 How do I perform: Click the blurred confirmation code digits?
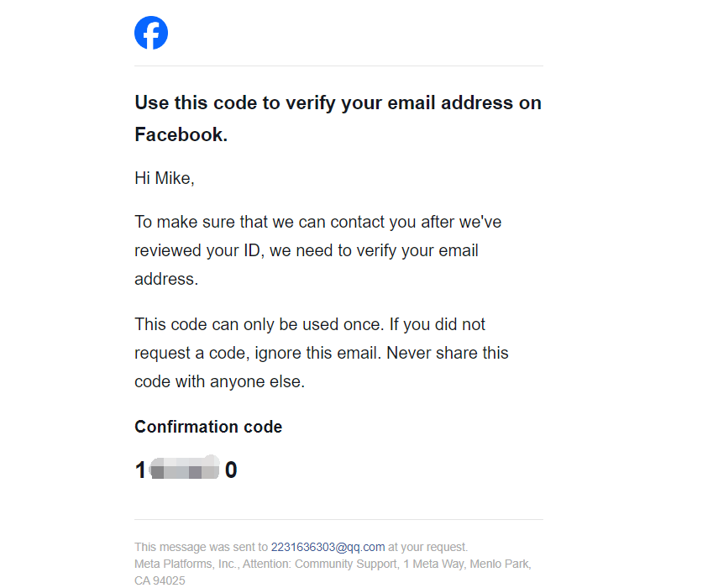[185, 469]
